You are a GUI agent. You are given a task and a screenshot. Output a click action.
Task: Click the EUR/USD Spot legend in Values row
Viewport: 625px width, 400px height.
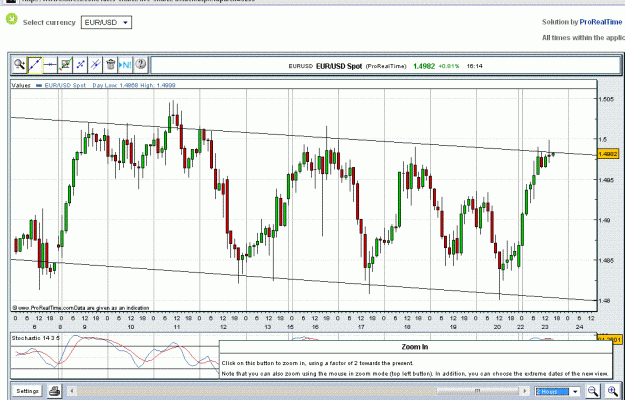(x=65, y=85)
